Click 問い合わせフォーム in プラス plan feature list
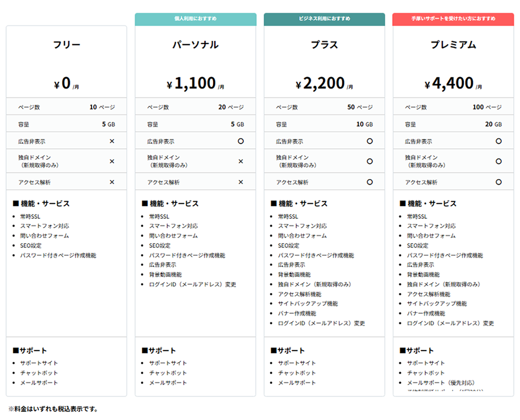The height and width of the screenshot is (420, 520). pos(302,235)
